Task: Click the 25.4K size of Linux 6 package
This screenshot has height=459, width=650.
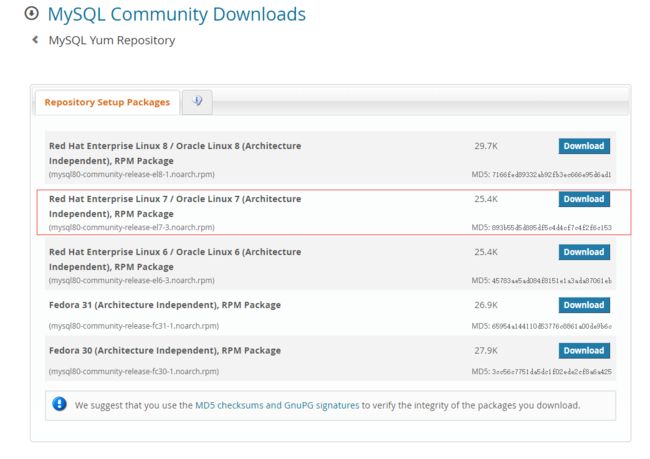Action: (x=486, y=252)
